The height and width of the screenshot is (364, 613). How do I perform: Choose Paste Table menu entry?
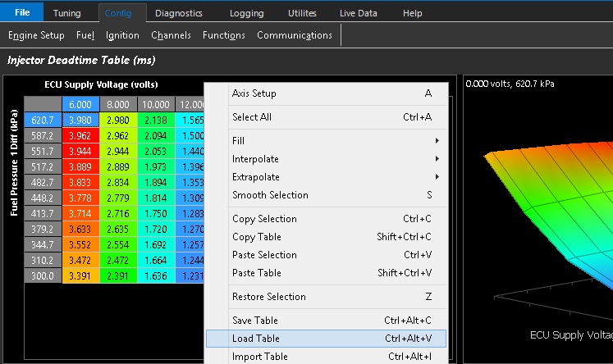click(326, 273)
